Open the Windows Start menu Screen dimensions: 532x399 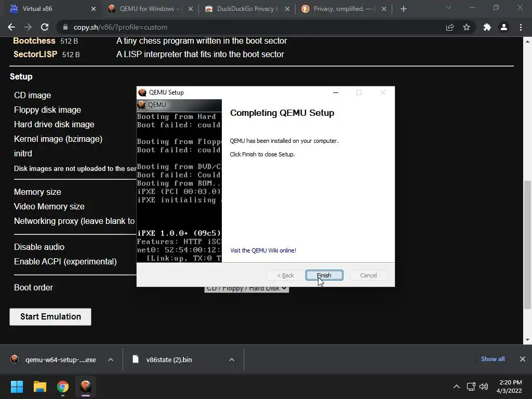(17, 387)
